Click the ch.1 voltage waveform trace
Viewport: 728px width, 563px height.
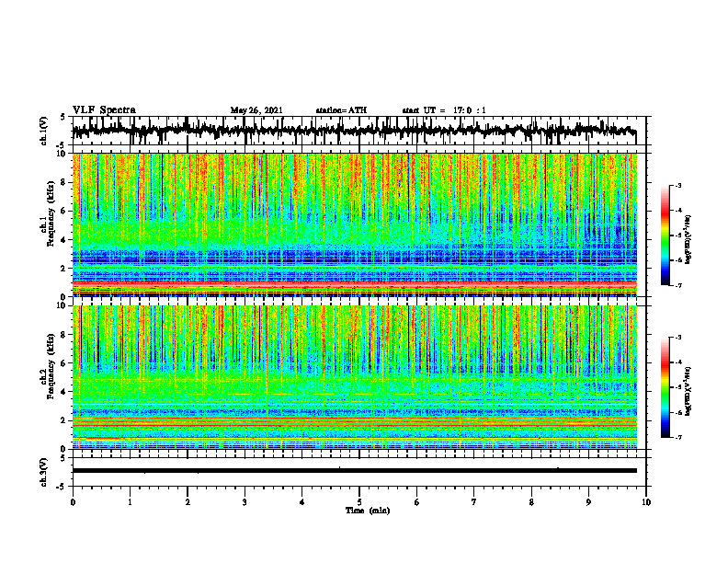(354, 131)
